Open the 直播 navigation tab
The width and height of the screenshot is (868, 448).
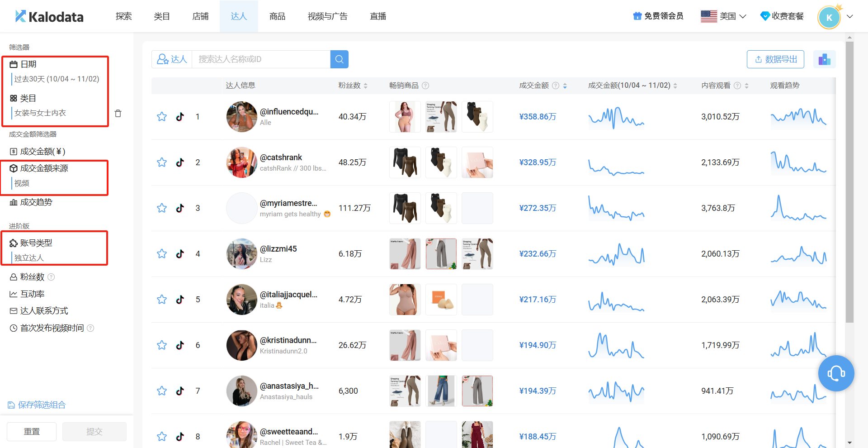click(x=378, y=16)
